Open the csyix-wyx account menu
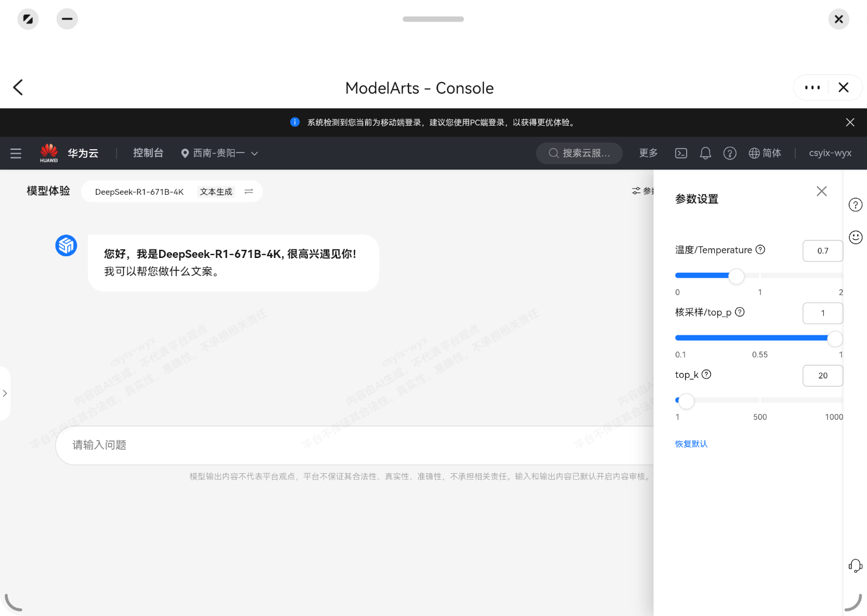 830,153
